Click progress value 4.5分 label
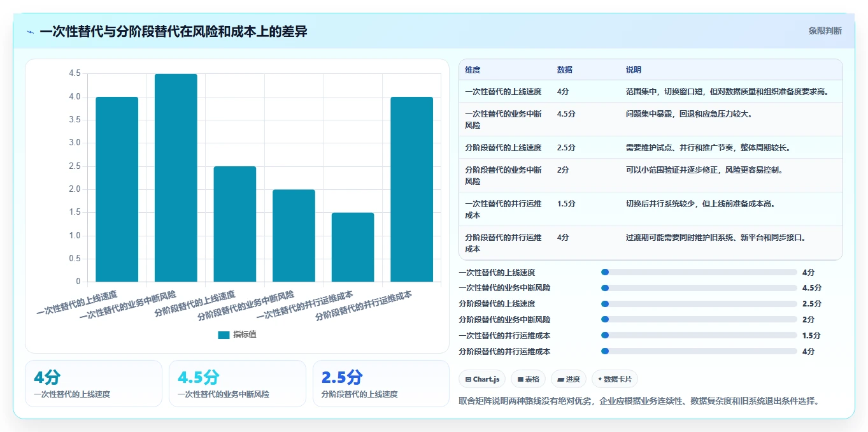Image resolution: width=868 pixels, height=432 pixels. (x=812, y=288)
